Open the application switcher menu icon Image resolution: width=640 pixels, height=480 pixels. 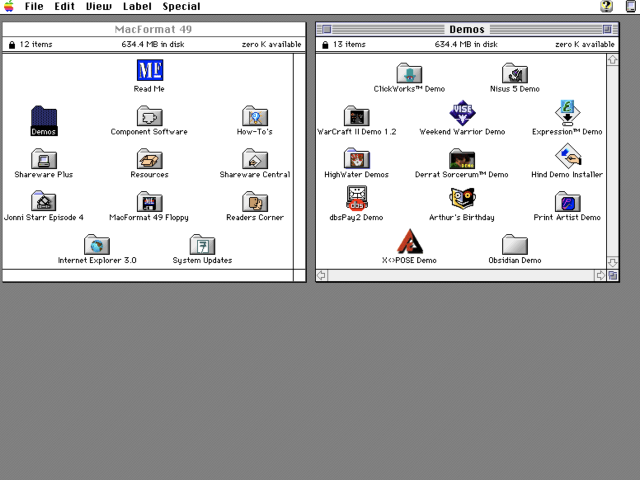pos(631,6)
